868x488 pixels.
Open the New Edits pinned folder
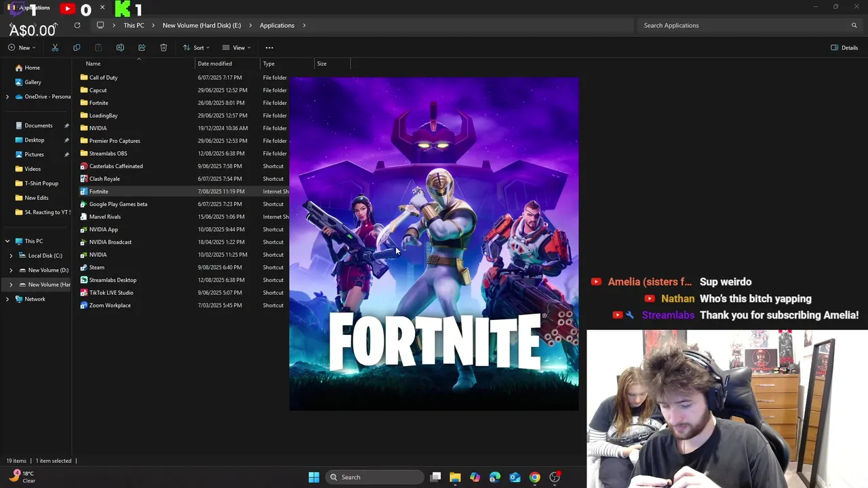[36, 198]
